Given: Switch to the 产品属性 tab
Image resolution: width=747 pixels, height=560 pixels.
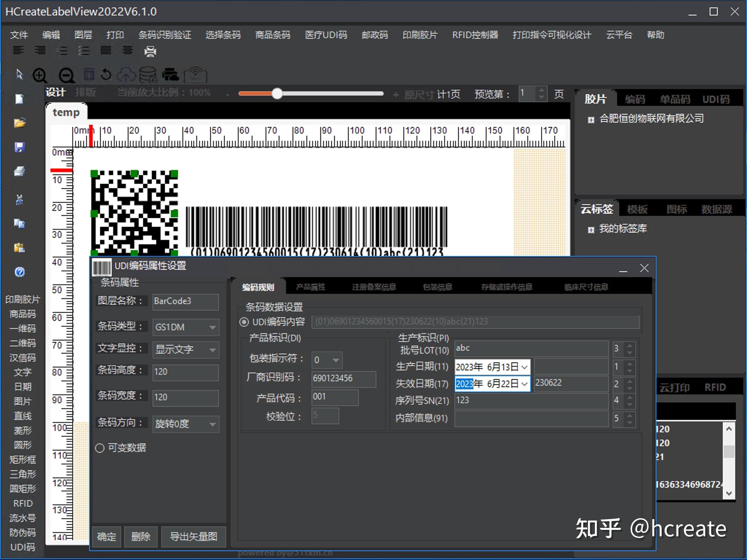Looking at the screenshot, I should (x=311, y=287).
